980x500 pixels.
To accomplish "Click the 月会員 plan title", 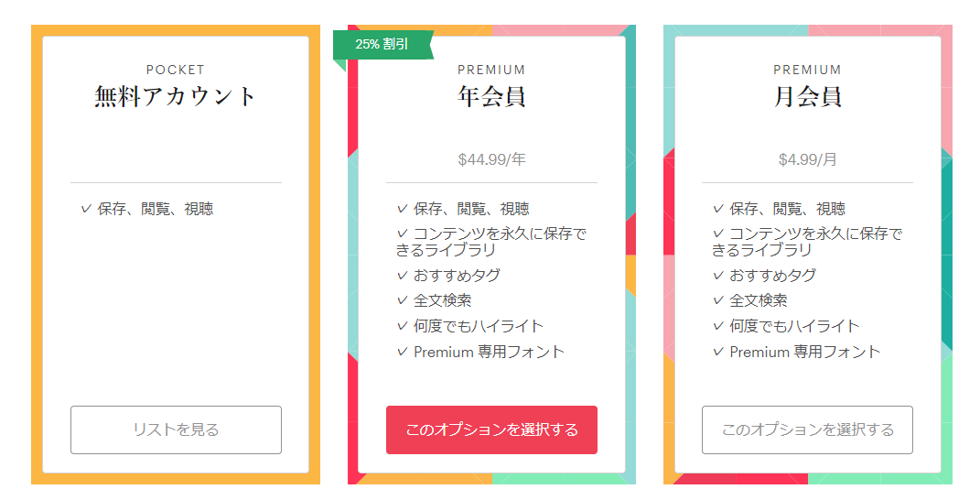I will point(807,96).
